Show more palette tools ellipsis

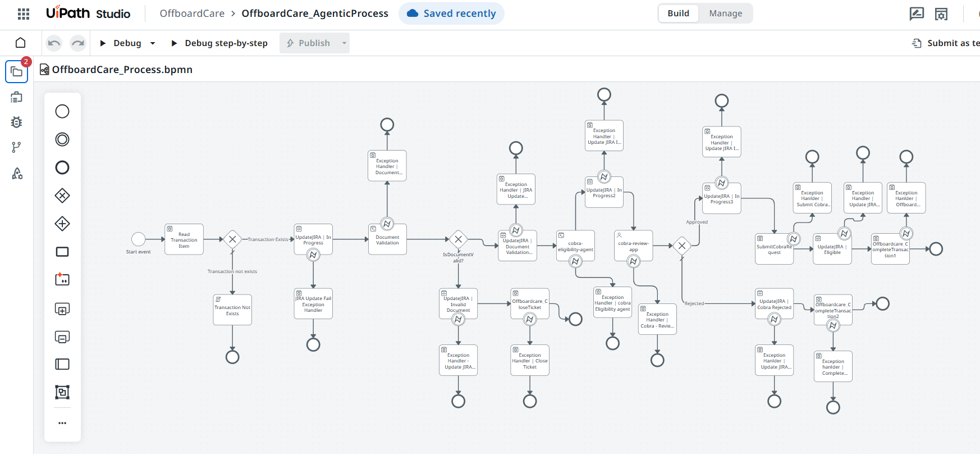(x=62, y=423)
